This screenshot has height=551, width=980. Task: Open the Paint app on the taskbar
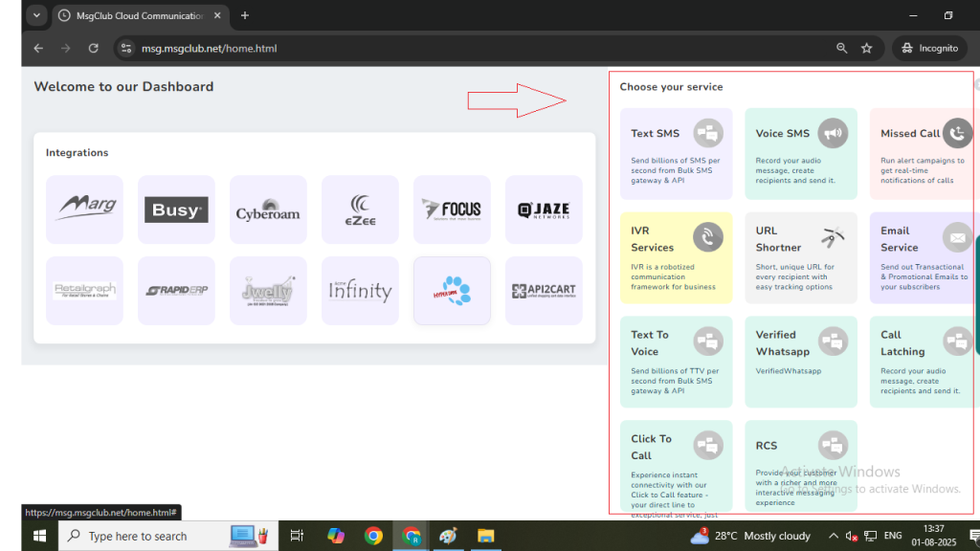[448, 536]
